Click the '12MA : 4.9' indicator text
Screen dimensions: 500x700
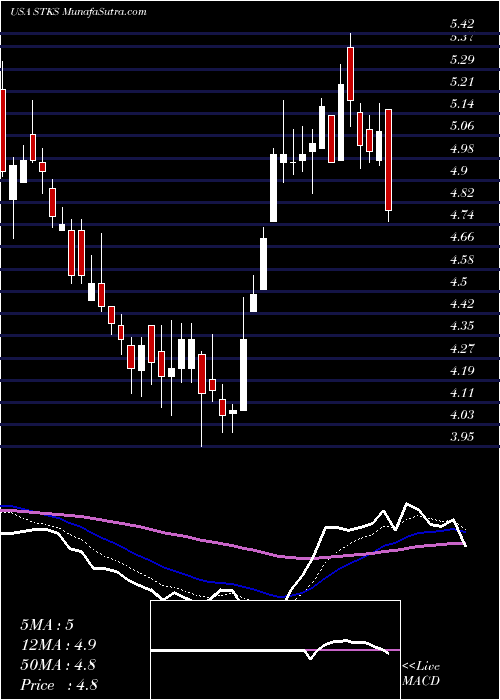(x=58, y=645)
